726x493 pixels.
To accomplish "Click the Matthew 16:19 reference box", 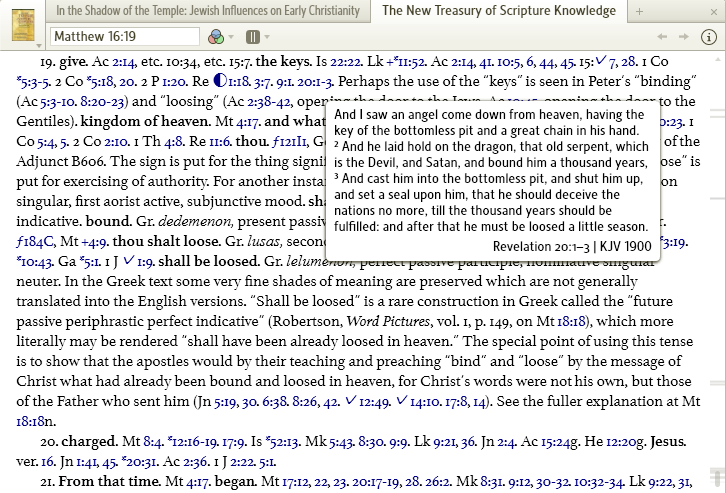I will click(x=125, y=37).
